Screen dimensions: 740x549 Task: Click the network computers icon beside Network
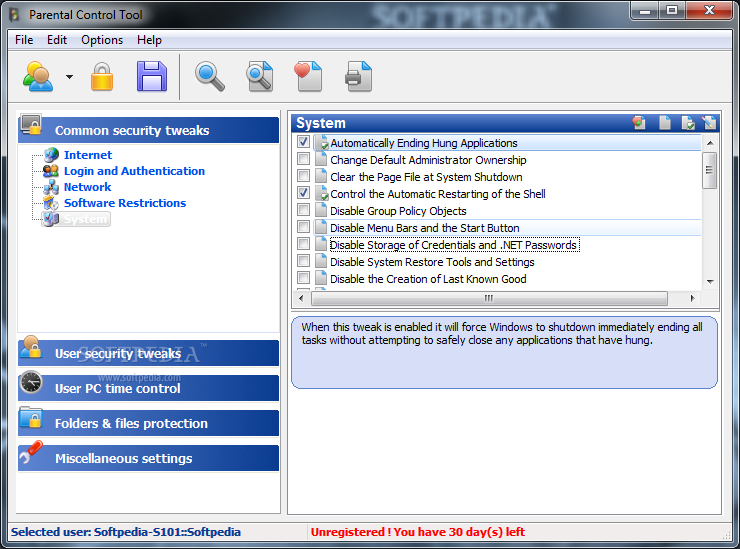(x=51, y=187)
